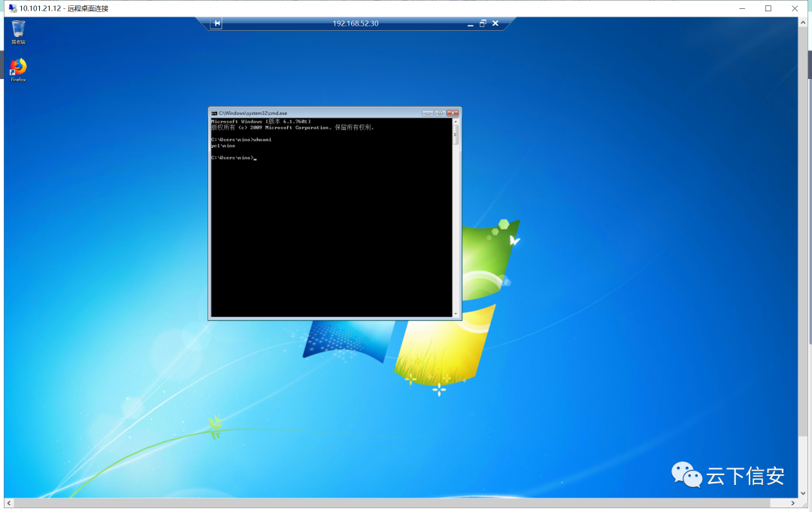Click the outer horizontal scrollbar thumb
The width and height of the screenshot is (812, 512).
pos(392,503)
